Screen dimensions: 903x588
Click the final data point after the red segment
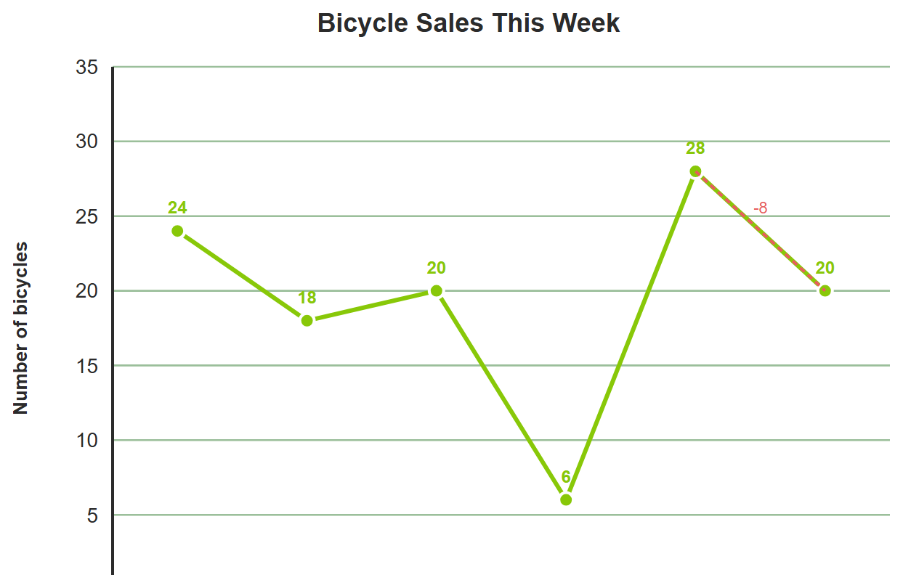tap(825, 290)
